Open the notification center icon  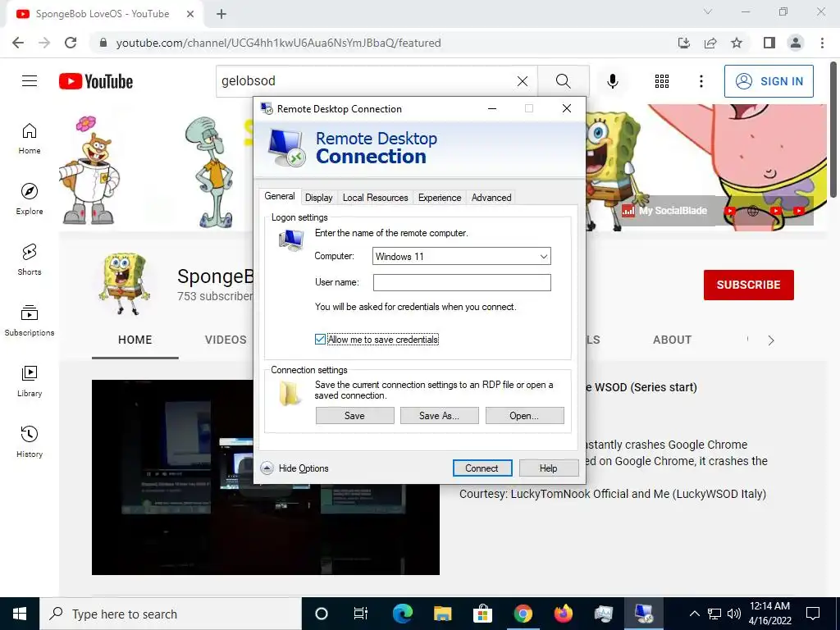(x=813, y=614)
